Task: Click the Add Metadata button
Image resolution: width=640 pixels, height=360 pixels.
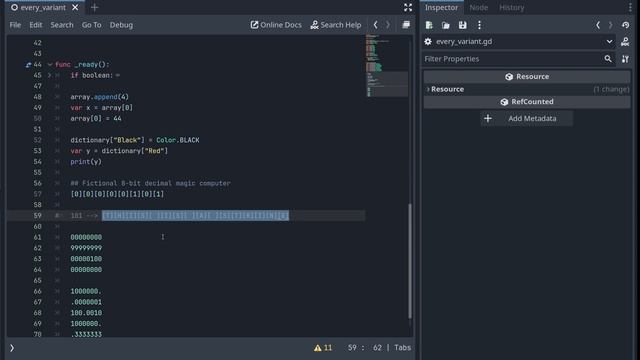Action: 527,118
